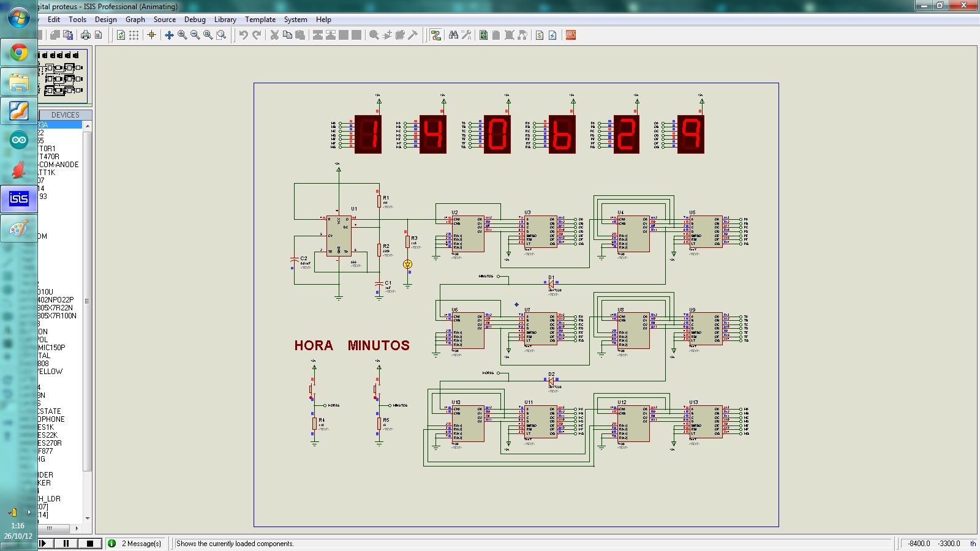Open the Template menu
The image size is (980, 551).
click(x=260, y=20)
